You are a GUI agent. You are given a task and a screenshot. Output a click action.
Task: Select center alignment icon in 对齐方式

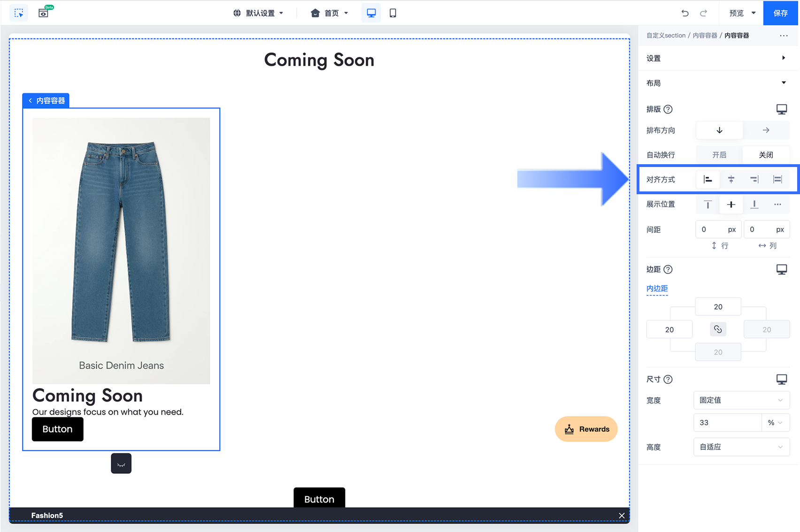click(731, 179)
